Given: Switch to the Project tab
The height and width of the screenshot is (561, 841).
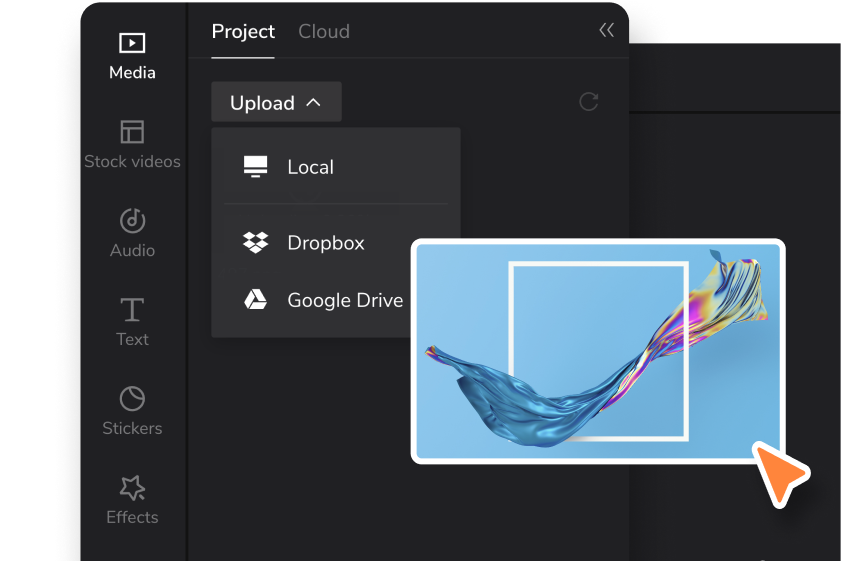Looking at the screenshot, I should 243,32.
